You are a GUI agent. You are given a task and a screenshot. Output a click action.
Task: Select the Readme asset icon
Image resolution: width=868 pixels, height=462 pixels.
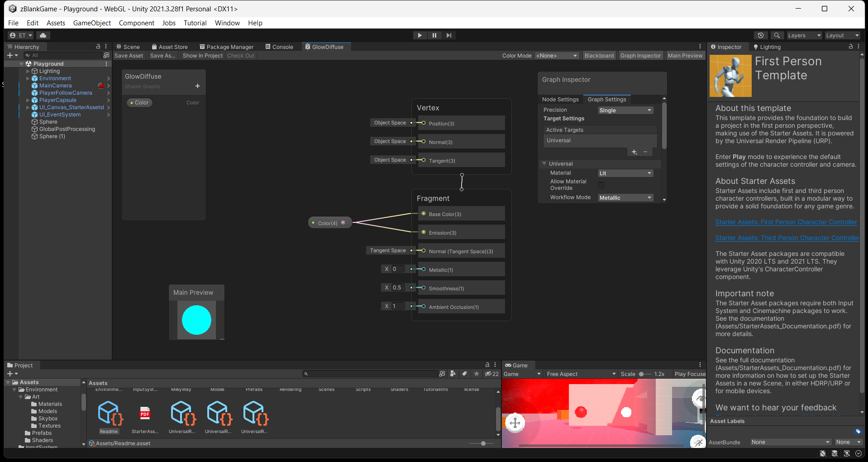point(110,414)
